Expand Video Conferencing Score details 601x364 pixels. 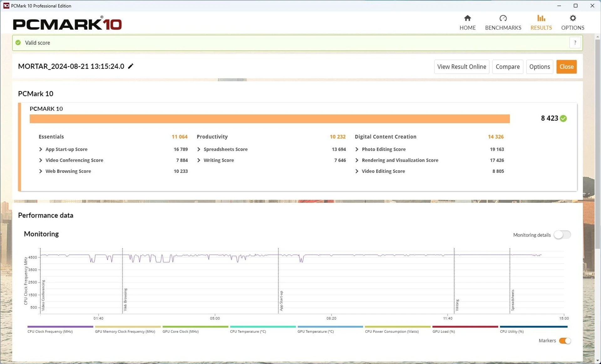40,160
